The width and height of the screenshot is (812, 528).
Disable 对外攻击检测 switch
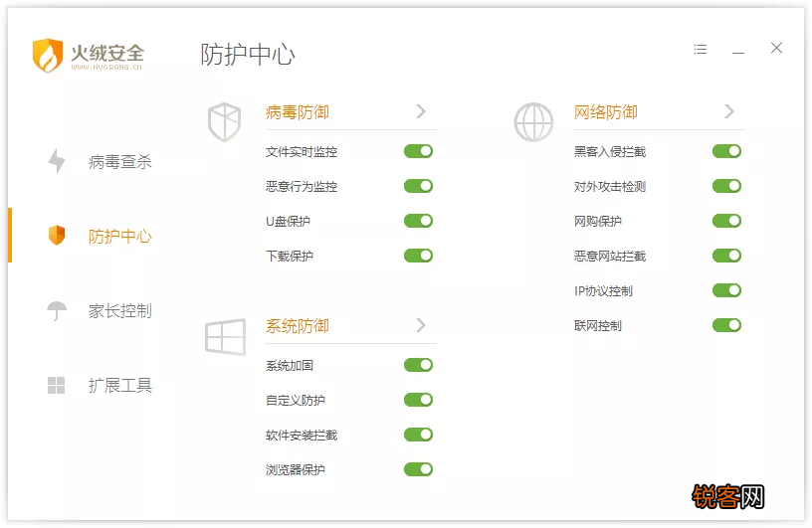727,186
